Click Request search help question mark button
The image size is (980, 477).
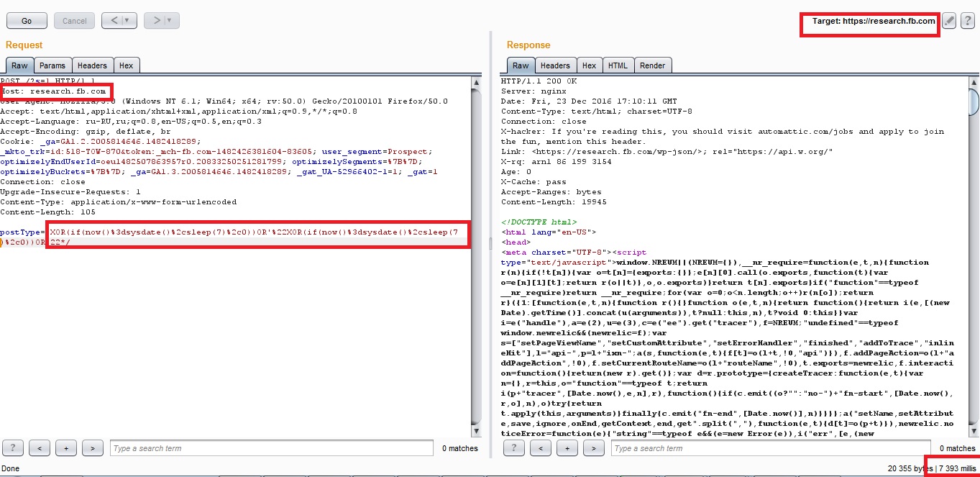point(13,448)
